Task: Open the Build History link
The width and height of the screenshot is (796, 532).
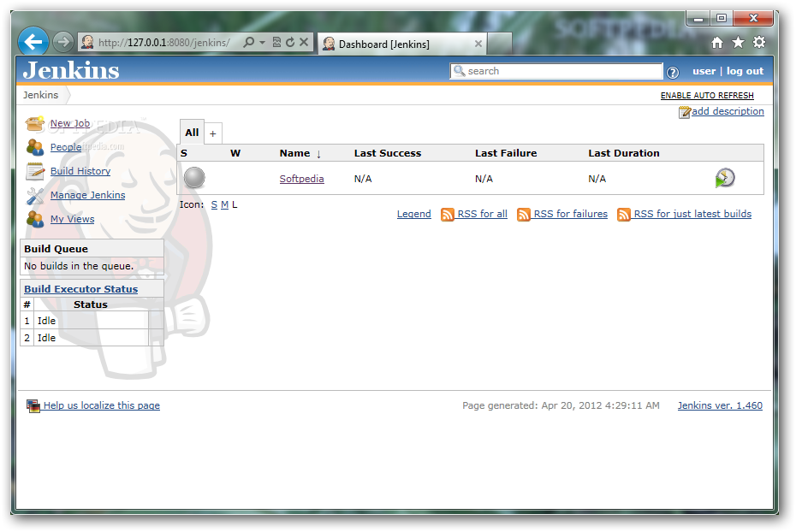Action: [80, 171]
